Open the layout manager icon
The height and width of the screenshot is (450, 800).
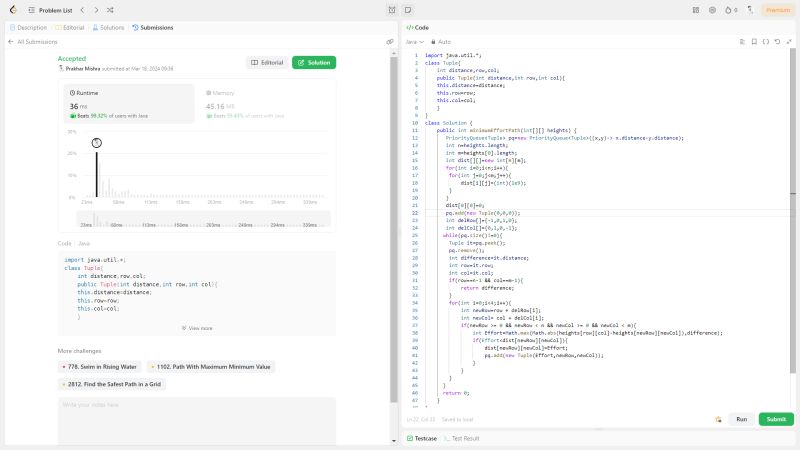point(696,10)
